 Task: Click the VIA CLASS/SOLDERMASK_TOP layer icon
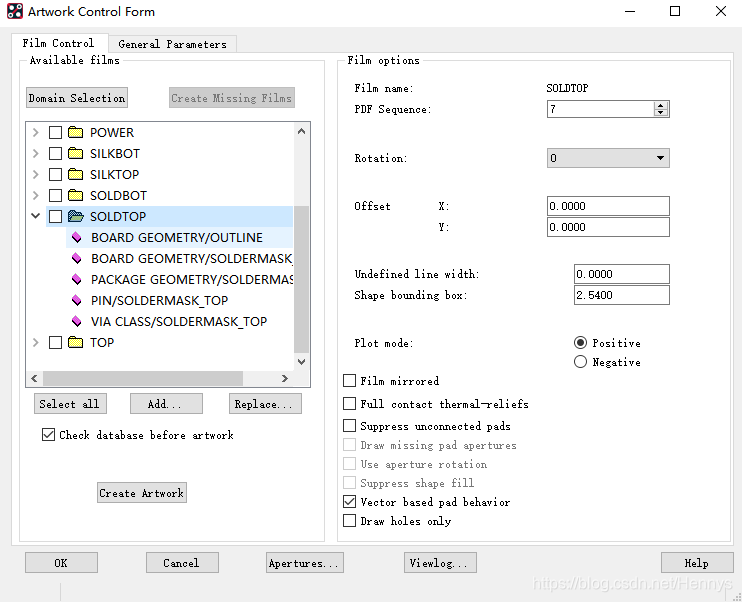coord(76,322)
